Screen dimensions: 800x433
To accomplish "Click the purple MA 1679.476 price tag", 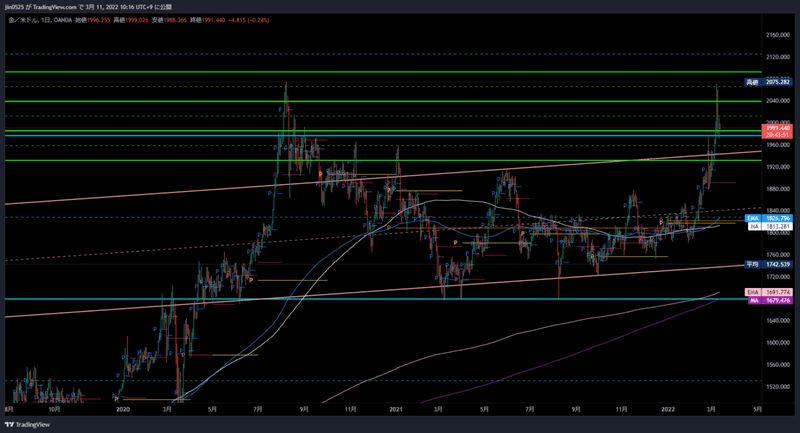I will click(x=769, y=300).
